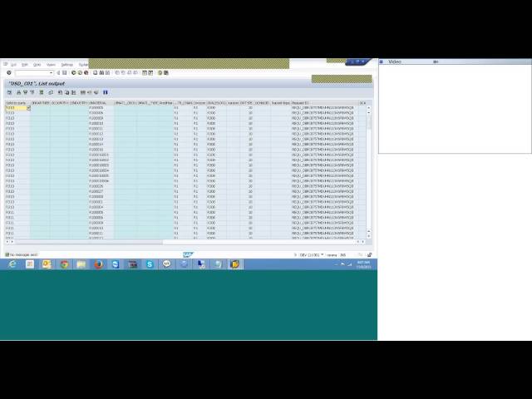Screen dimensions: 532x399
Task: Open the System menu
Action: pos(83,65)
